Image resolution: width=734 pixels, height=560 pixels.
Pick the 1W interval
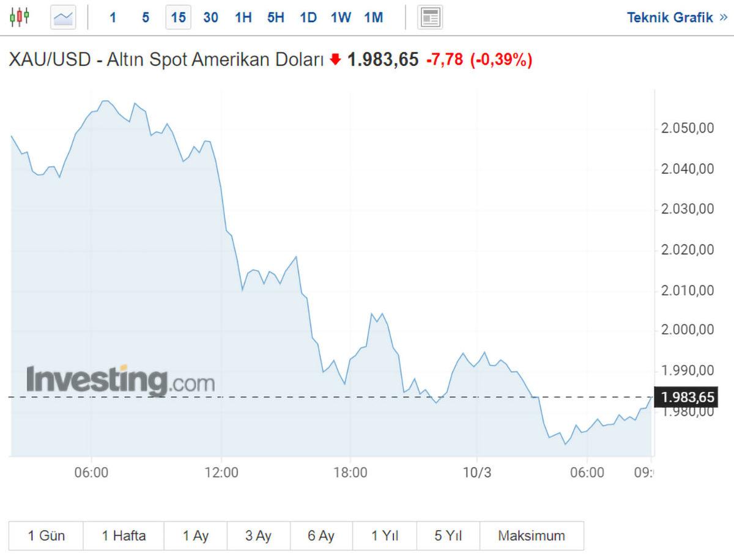pyautogui.click(x=341, y=17)
